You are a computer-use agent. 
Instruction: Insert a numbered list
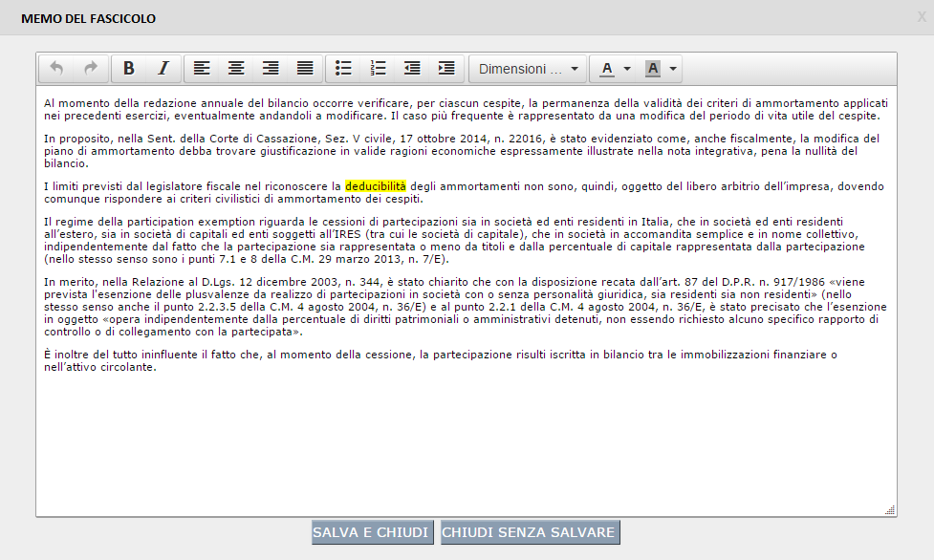coord(379,69)
